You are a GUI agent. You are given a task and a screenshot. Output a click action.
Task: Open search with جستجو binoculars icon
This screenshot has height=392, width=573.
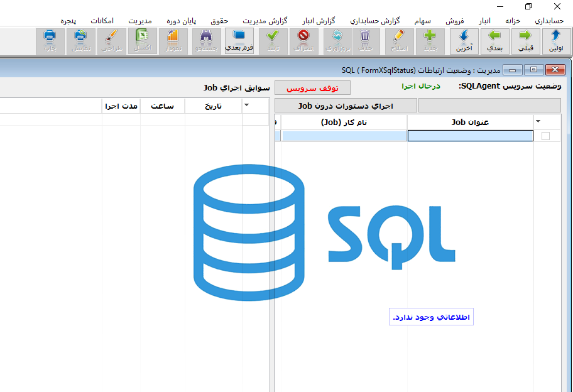(x=207, y=41)
